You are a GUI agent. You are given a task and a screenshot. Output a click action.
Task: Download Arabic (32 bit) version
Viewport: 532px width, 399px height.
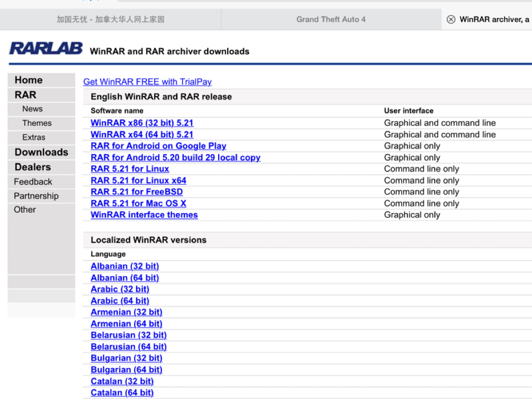pos(120,289)
